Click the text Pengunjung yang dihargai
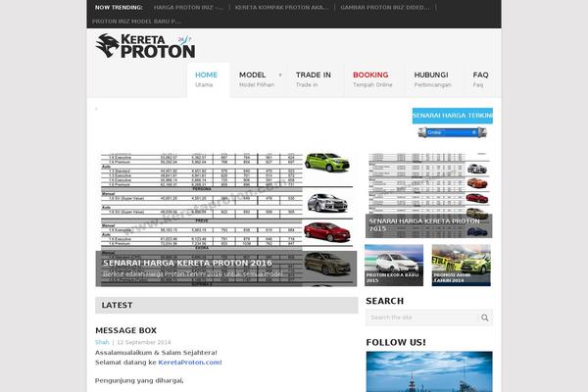 139,381
